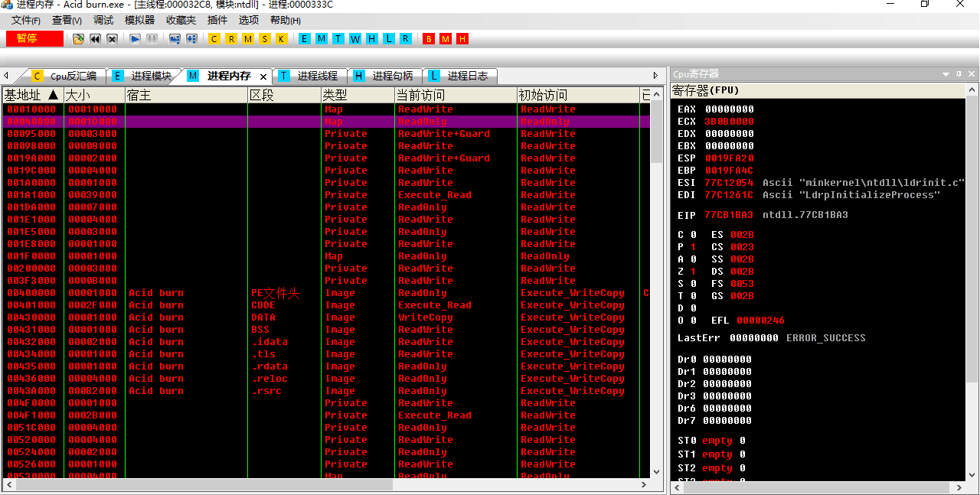Click the restart (rewind) toolbar icon

click(95, 39)
